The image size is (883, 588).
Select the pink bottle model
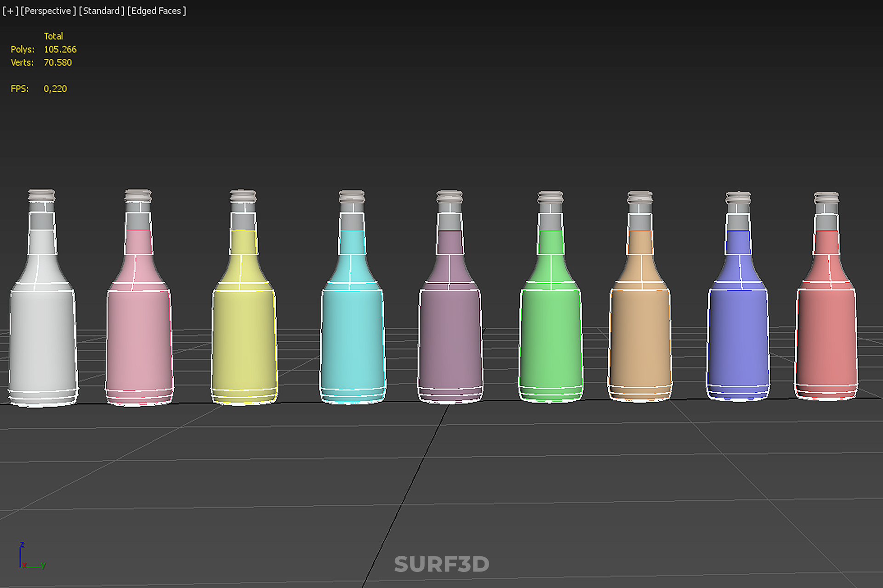pos(139,340)
